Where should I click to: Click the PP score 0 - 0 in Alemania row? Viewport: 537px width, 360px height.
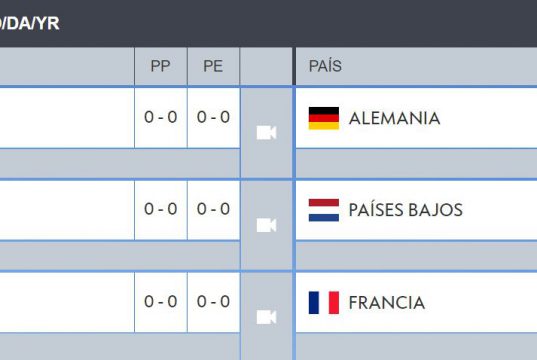coord(161,117)
